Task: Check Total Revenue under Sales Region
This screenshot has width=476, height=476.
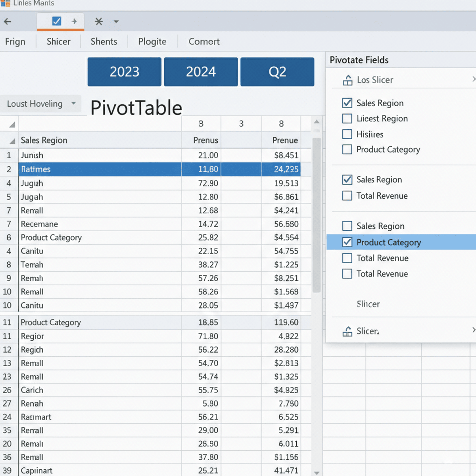Action: [347, 196]
